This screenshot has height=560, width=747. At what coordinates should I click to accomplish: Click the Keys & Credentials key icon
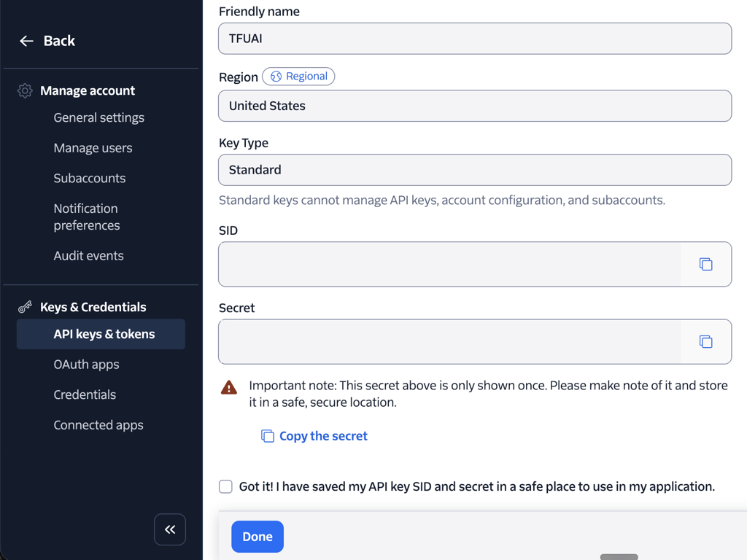25,307
